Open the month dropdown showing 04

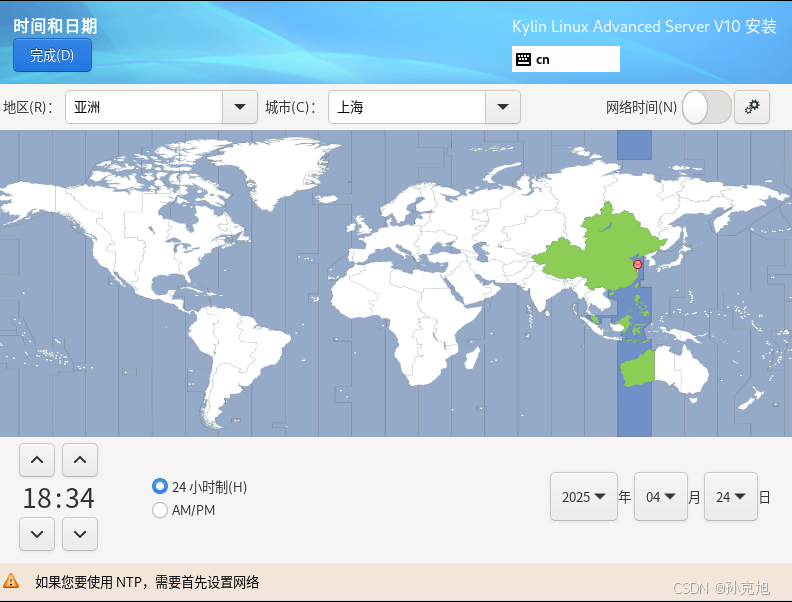pos(661,497)
